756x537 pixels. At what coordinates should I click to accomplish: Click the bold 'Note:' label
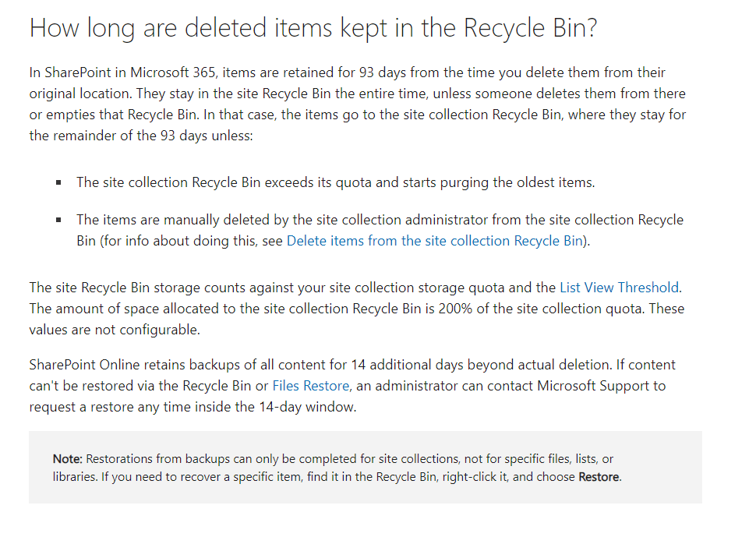click(68, 459)
